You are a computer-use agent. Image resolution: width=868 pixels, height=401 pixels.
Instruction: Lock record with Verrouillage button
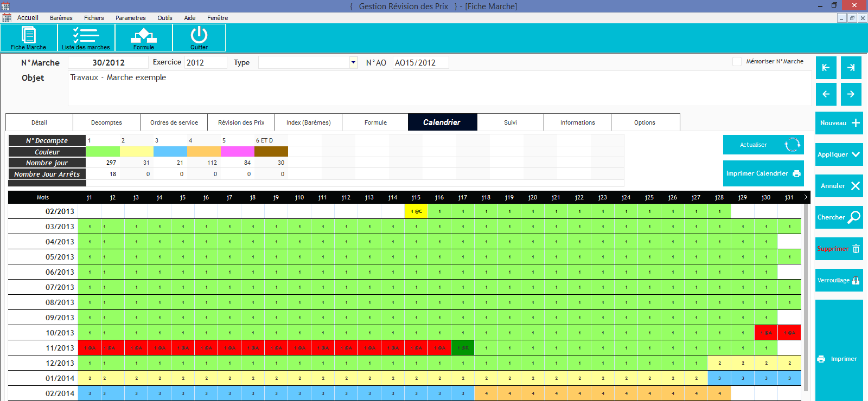[x=839, y=280]
